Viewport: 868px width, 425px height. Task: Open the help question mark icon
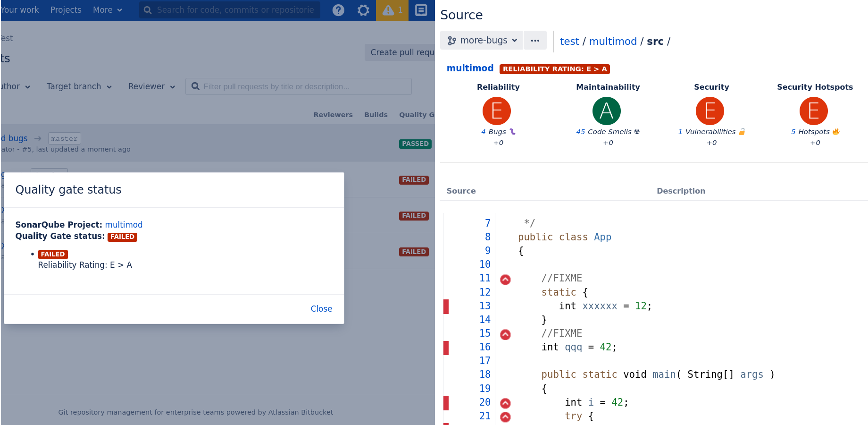(338, 10)
